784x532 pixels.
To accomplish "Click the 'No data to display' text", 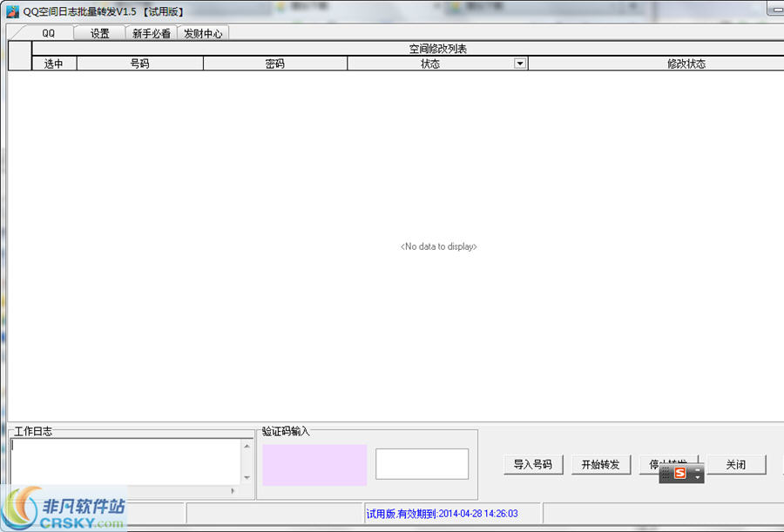I will [438, 246].
